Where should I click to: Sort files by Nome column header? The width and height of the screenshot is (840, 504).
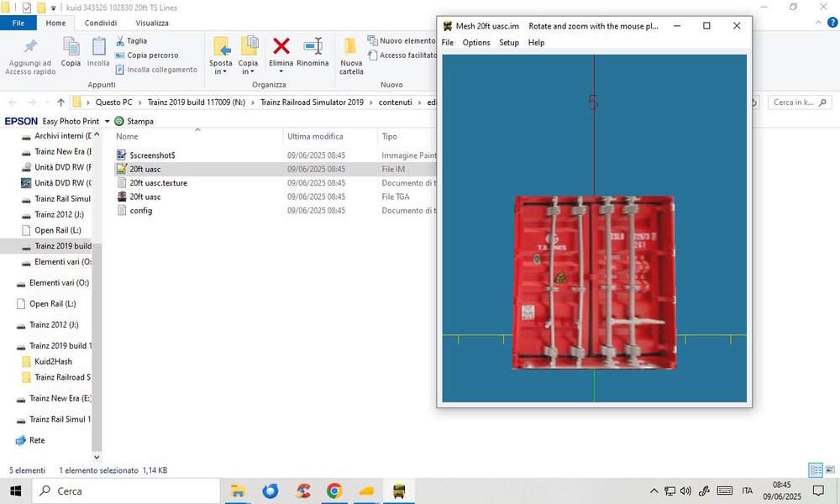click(x=127, y=137)
